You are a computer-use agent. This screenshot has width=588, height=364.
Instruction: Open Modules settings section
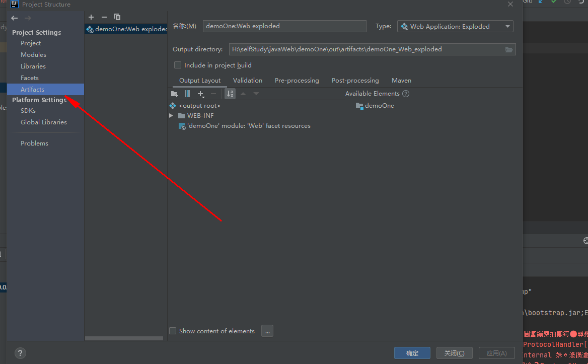33,55
